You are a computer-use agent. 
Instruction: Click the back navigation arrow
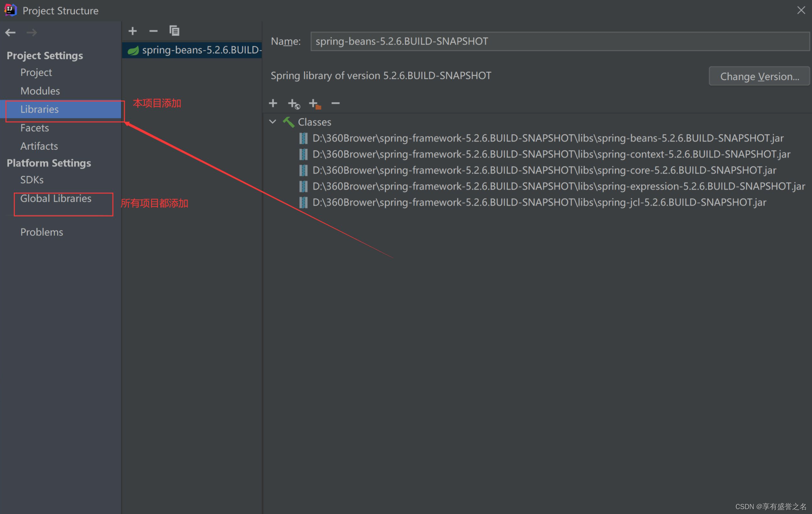click(x=10, y=32)
